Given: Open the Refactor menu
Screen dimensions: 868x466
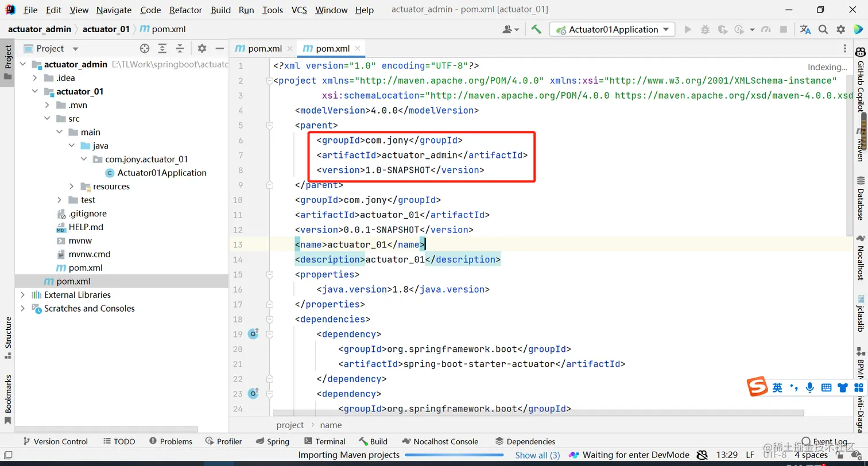Looking at the screenshot, I should pos(185,10).
